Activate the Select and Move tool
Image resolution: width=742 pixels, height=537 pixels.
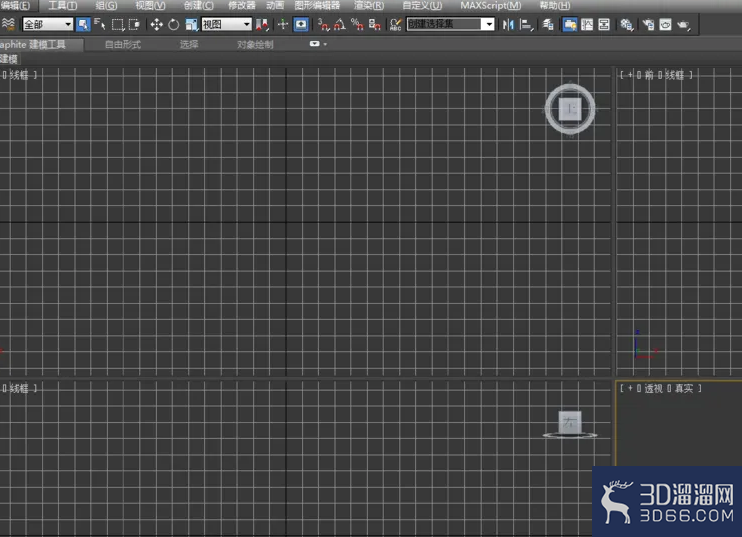pos(157,24)
